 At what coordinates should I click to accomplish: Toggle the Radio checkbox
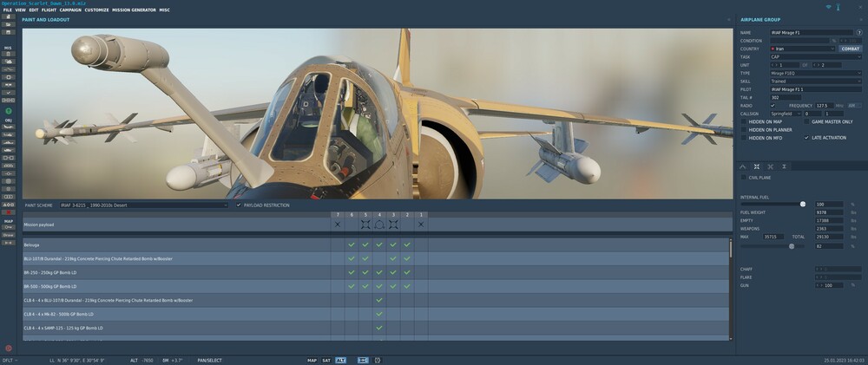[x=773, y=106]
